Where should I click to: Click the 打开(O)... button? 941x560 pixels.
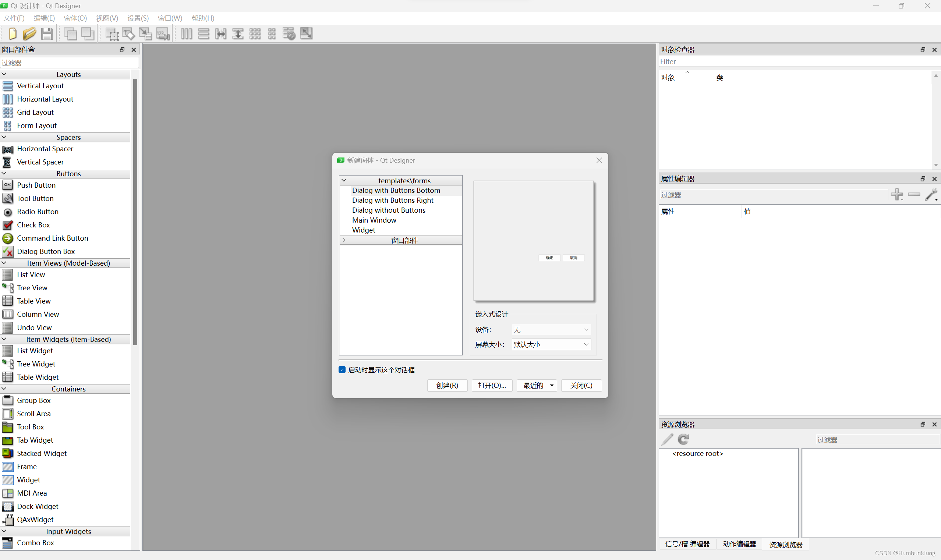pyautogui.click(x=492, y=385)
